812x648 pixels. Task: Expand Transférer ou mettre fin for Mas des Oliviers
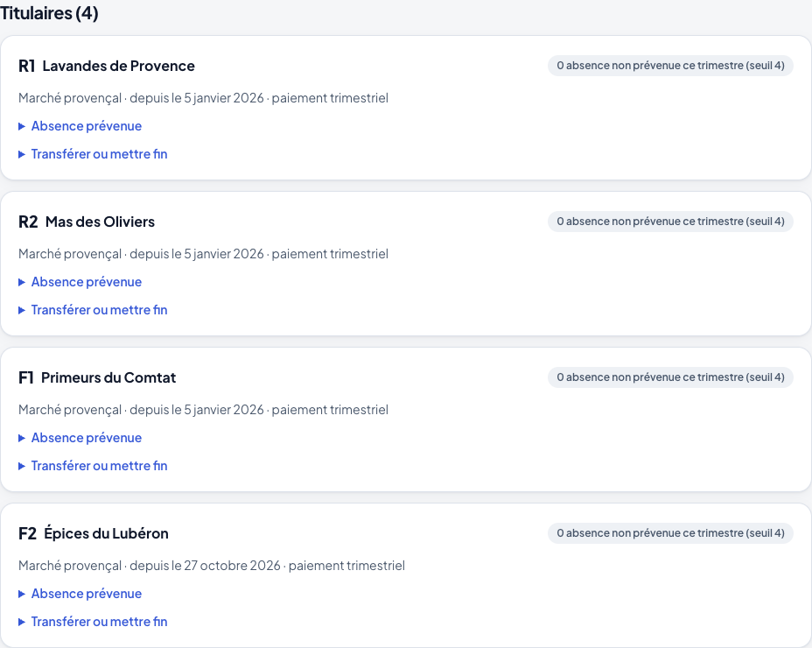pyautogui.click(x=94, y=310)
